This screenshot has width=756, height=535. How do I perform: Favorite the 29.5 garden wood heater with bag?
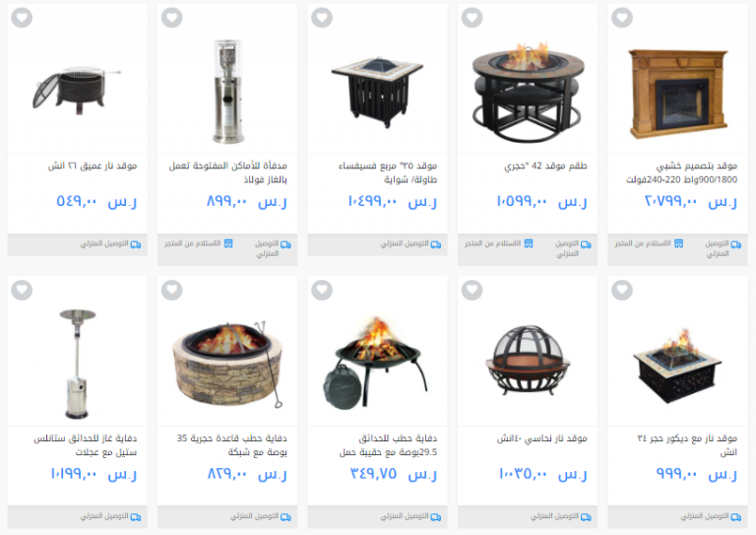[322, 290]
